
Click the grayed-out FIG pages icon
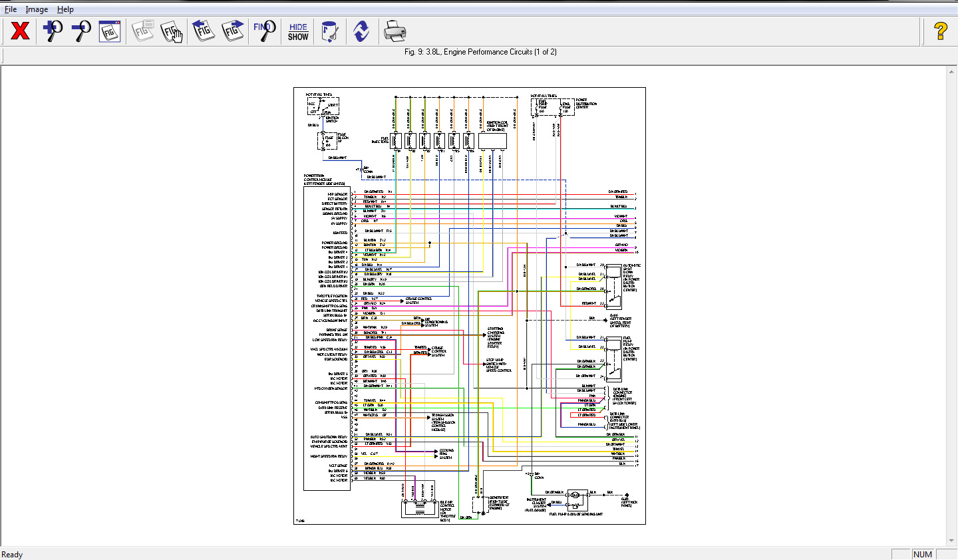point(143,31)
